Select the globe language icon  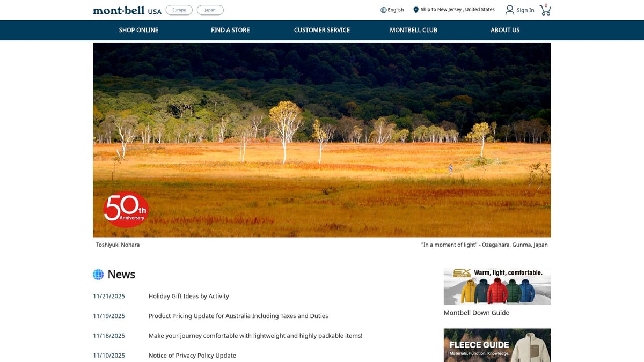384,10
